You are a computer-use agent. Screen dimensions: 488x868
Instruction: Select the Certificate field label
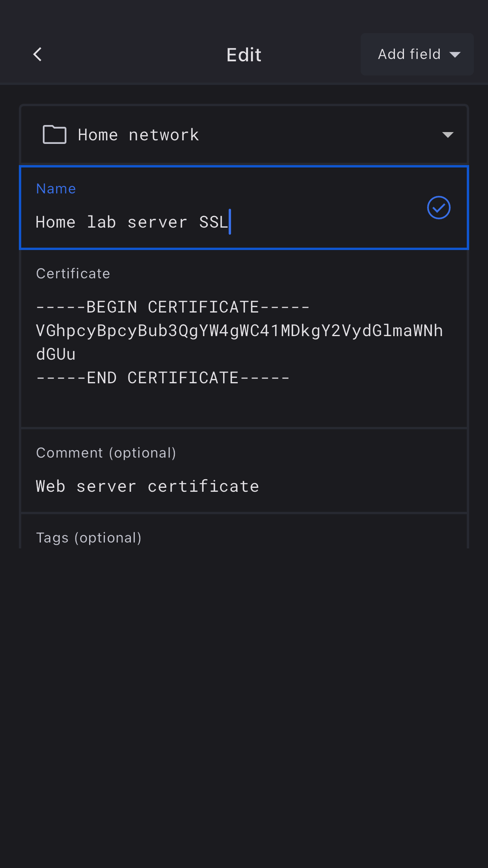click(73, 274)
